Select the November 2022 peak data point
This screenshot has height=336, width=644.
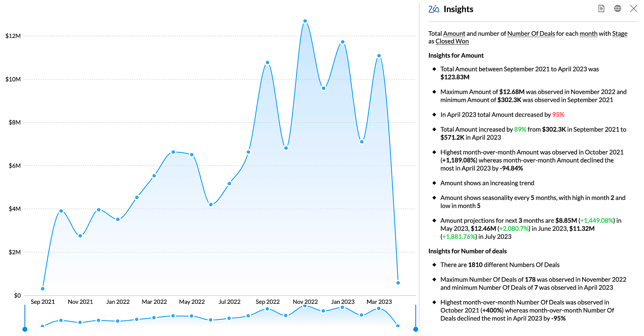point(305,21)
